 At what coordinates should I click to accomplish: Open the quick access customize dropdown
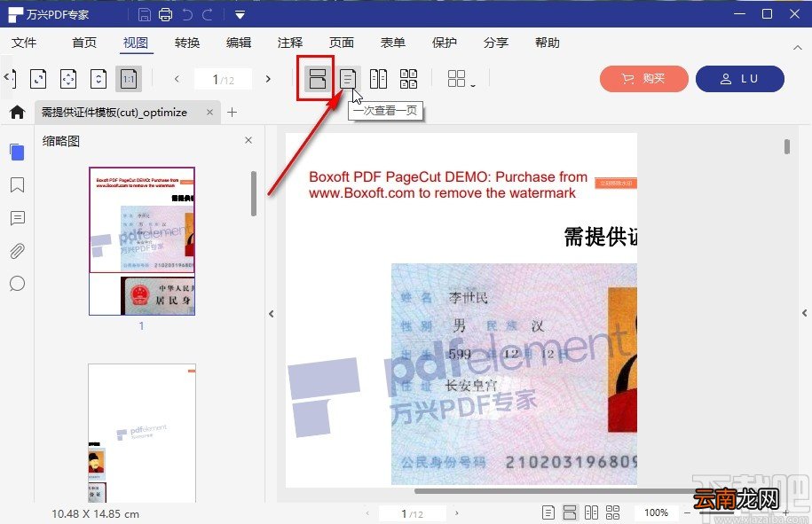point(240,15)
